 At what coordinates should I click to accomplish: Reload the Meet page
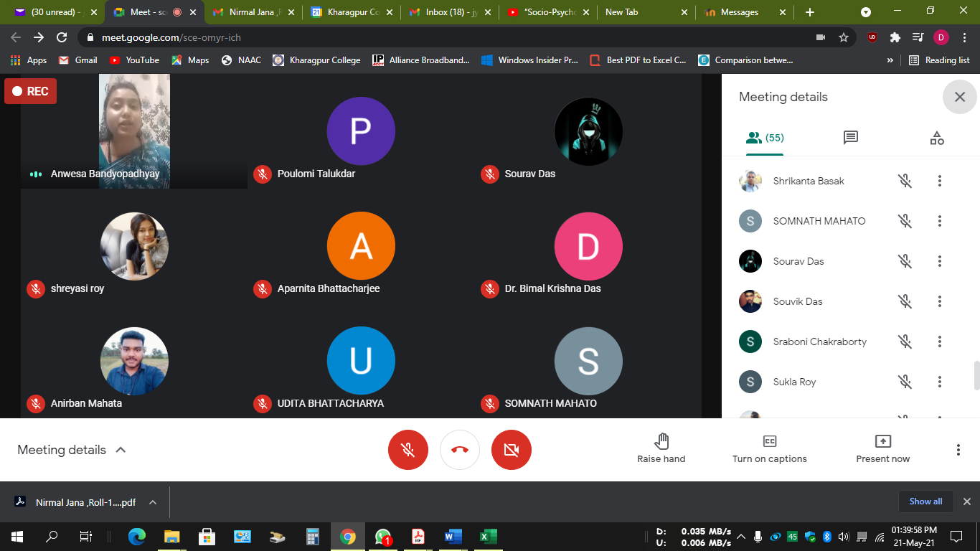(x=62, y=37)
